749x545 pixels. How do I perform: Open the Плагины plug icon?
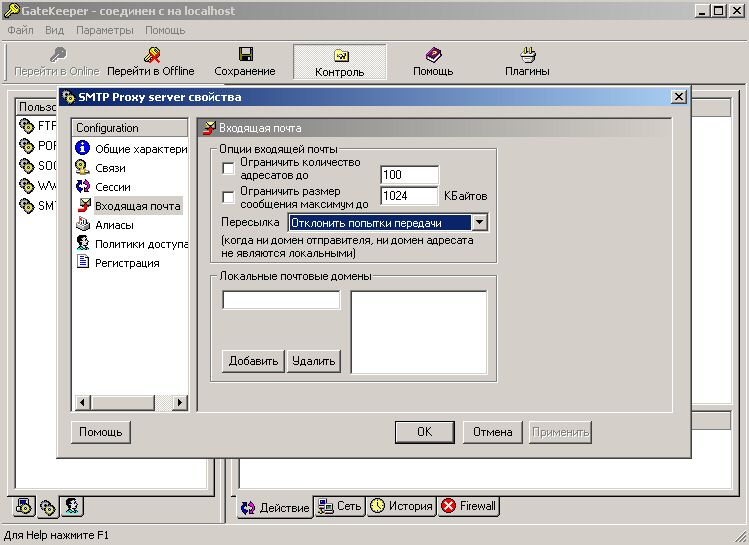[x=528, y=54]
